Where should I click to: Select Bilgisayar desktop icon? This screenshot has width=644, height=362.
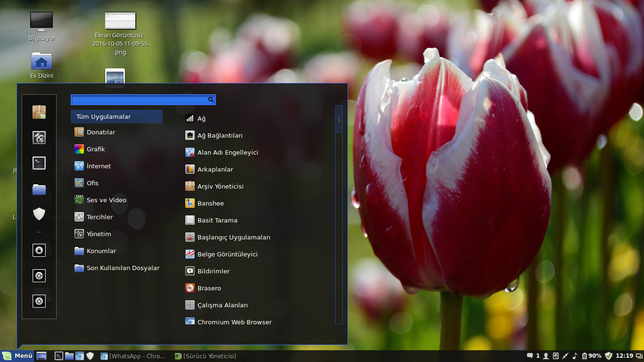(x=41, y=26)
